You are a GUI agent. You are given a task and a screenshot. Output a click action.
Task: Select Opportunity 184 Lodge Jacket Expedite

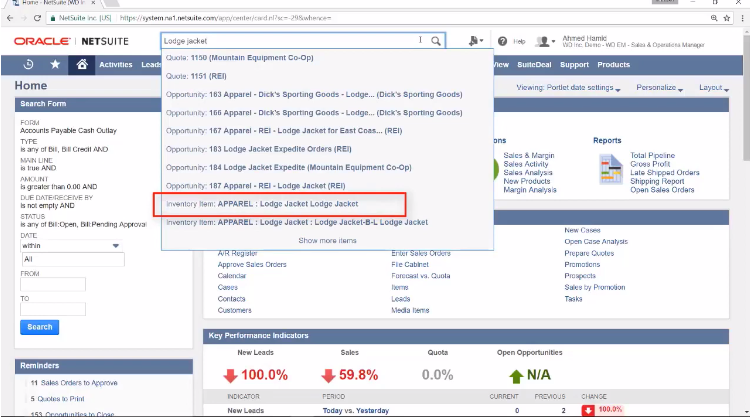(x=288, y=167)
